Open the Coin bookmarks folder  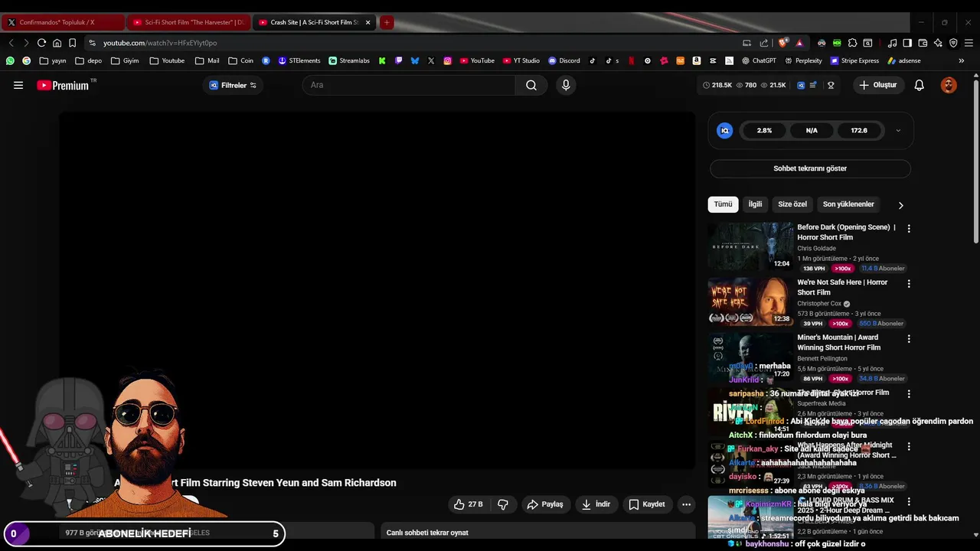click(x=240, y=60)
